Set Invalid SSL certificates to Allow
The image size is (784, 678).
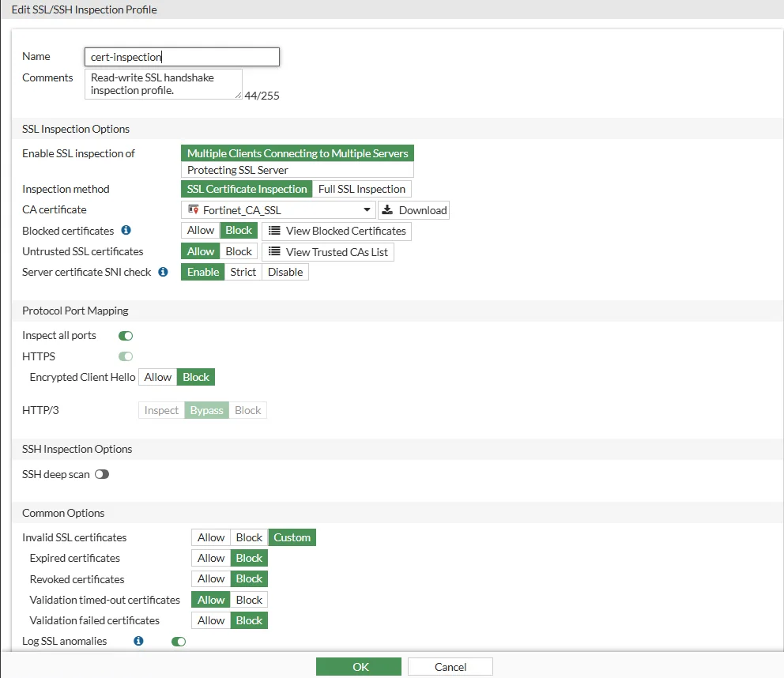coord(211,537)
